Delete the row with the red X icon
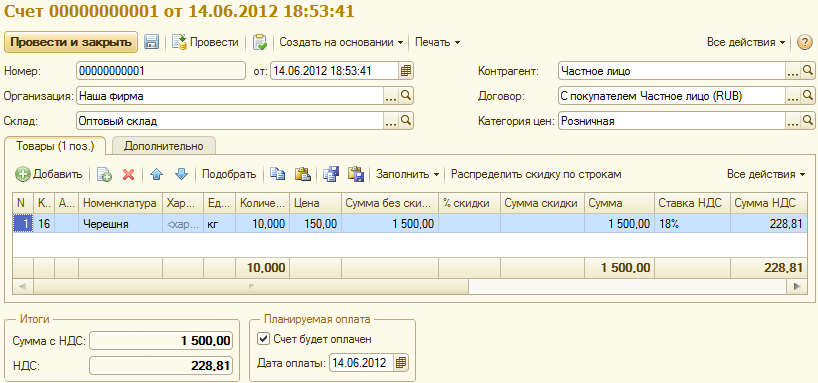 click(x=128, y=174)
